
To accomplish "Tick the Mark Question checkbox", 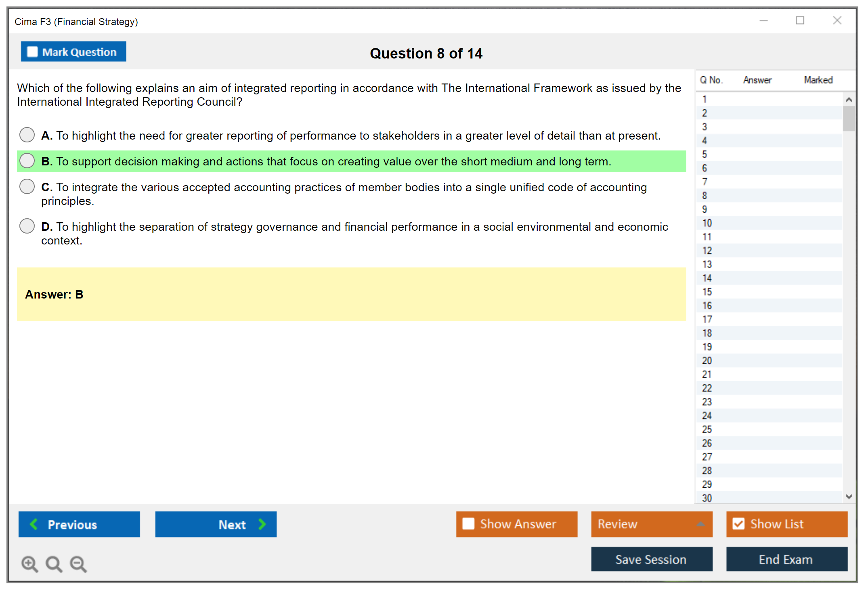I will pyautogui.click(x=32, y=52).
